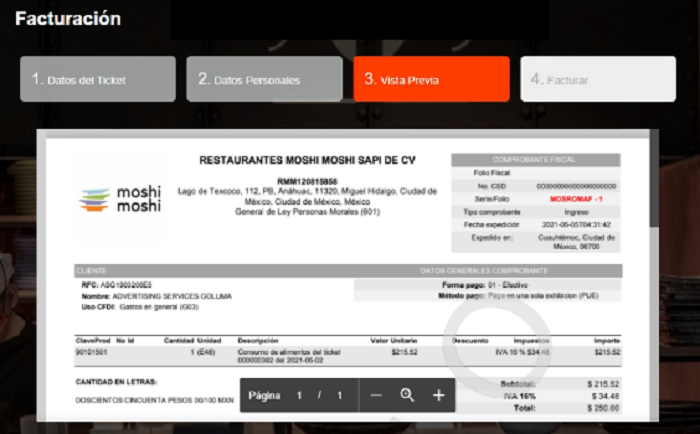Click the Expedido en Cuauhtémoc value
The height and width of the screenshot is (434, 700).
(576, 242)
